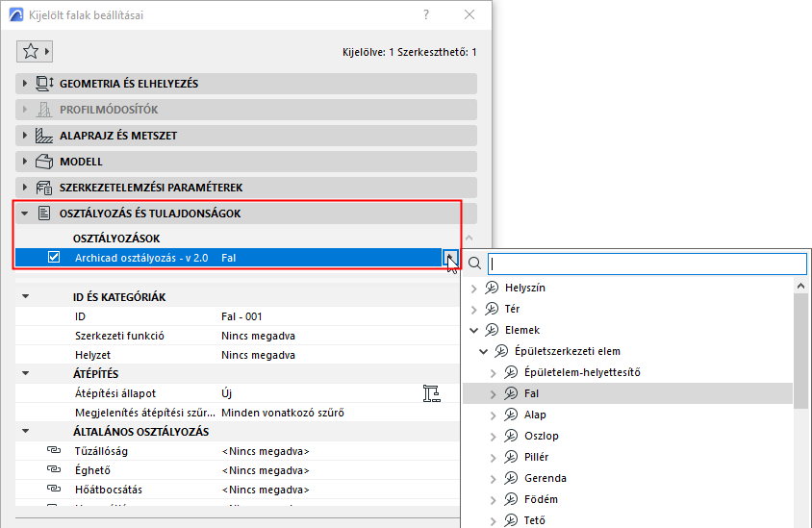
Task: Expand the Geometria és elhelyezés panel
Action: point(24,84)
